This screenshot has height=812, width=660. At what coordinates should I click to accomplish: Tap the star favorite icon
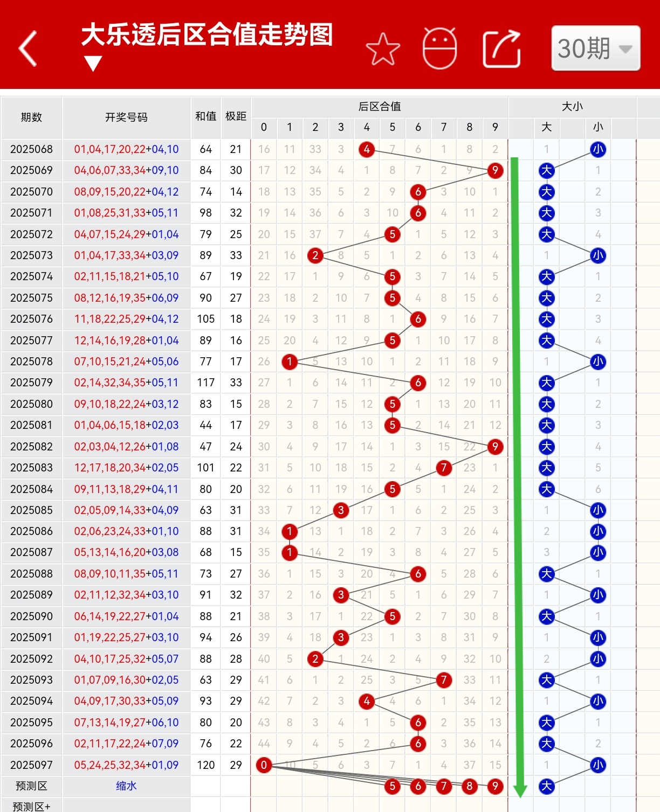tap(383, 48)
